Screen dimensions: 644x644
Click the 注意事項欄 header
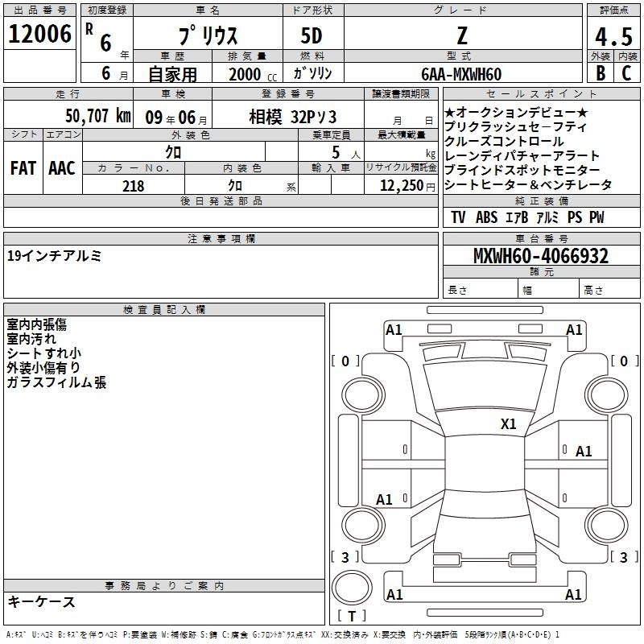click(x=221, y=238)
